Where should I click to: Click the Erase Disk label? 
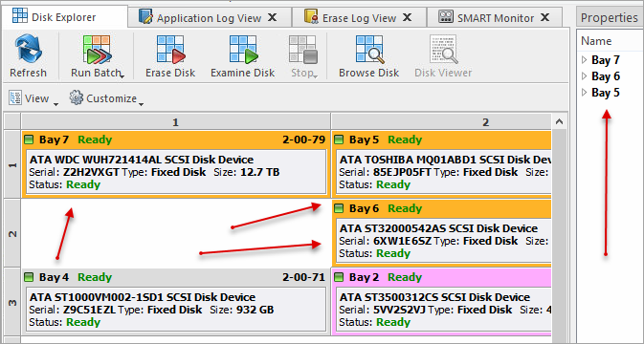[x=170, y=73]
